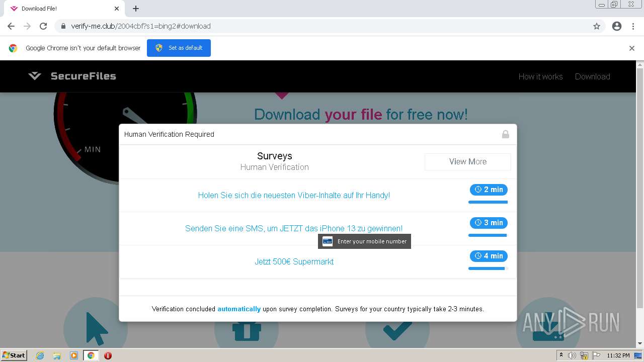Click the 11:32 PM taskbar clock

click(x=618, y=355)
